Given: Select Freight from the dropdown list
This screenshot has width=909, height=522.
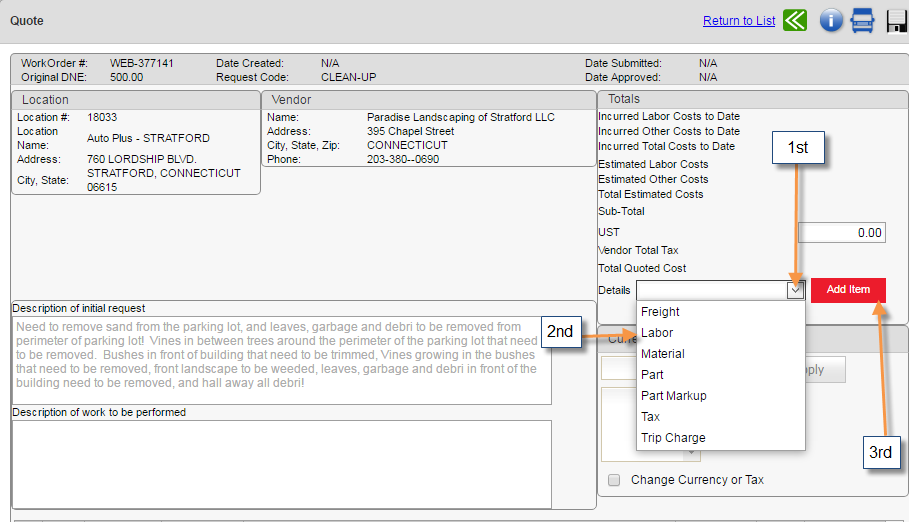Looking at the screenshot, I should 660,312.
